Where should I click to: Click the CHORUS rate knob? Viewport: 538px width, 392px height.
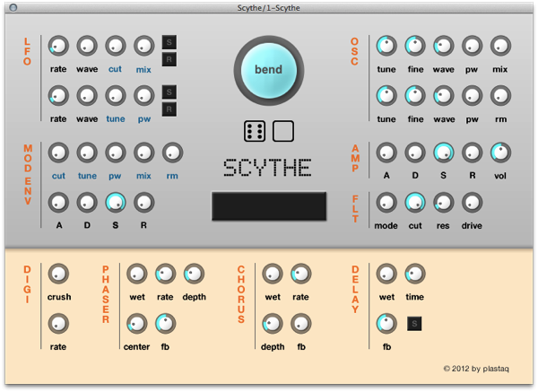301,274
